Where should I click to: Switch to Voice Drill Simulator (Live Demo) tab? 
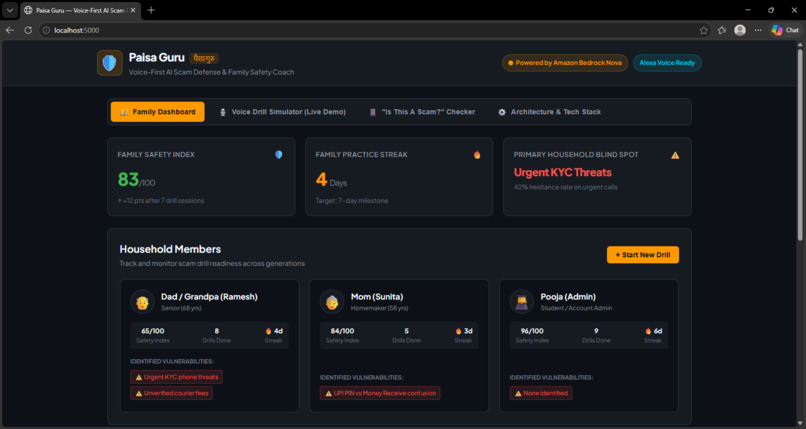282,112
